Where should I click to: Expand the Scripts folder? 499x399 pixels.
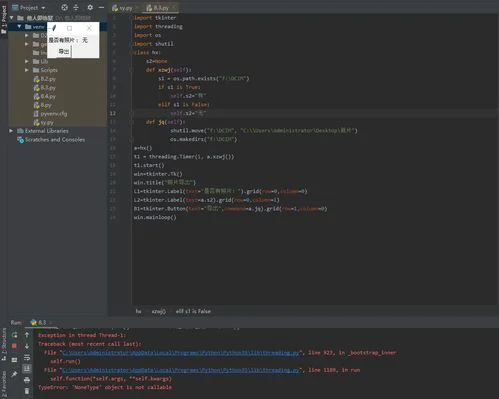tap(27, 70)
